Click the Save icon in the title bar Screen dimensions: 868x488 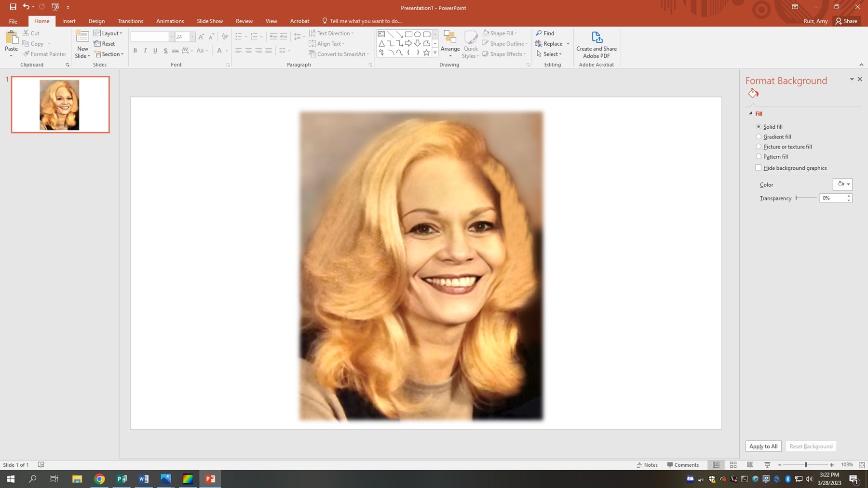13,7
